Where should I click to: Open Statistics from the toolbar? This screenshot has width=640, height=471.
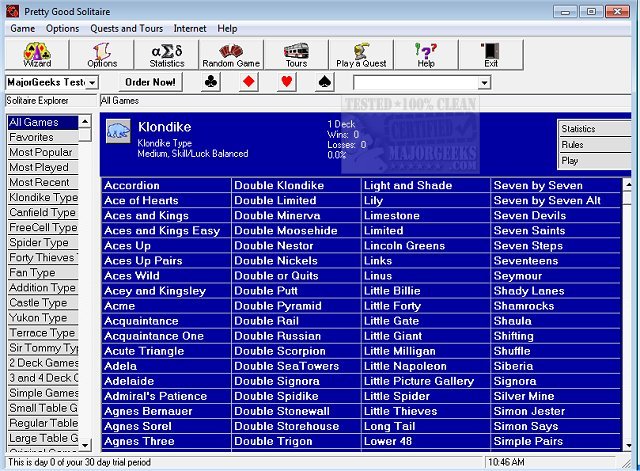pyautogui.click(x=167, y=54)
